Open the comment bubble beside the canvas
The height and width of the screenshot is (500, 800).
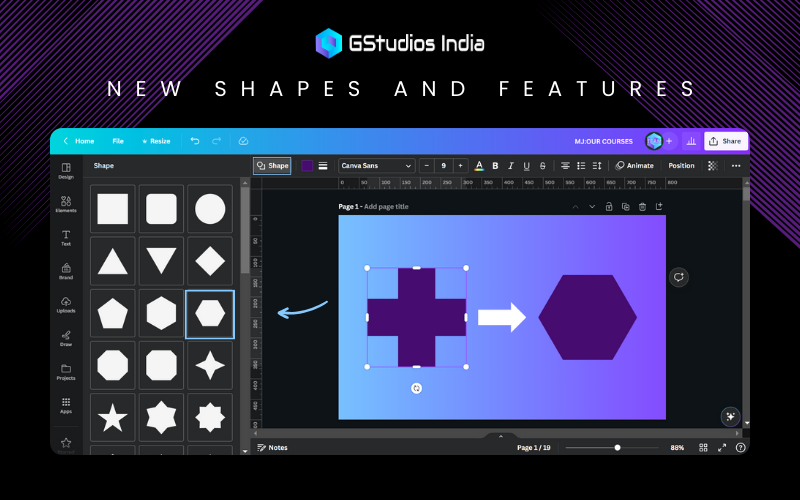tap(679, 277)
